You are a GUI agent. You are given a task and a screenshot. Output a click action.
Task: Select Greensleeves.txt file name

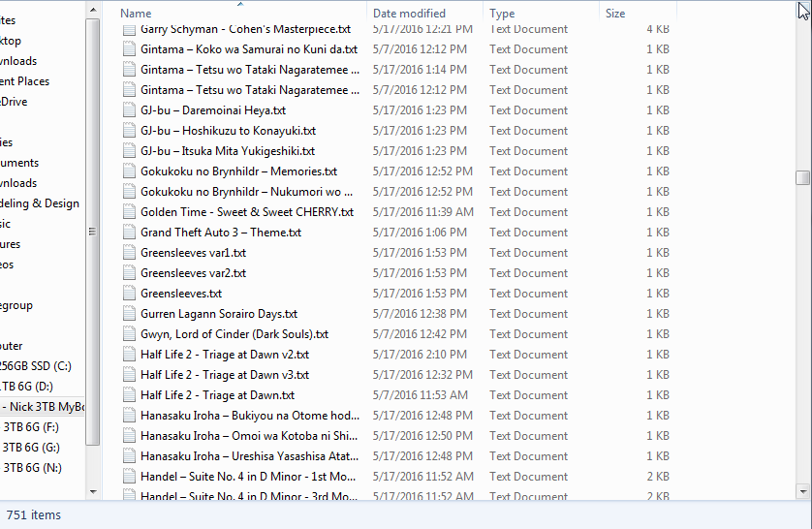coord(181,294)
